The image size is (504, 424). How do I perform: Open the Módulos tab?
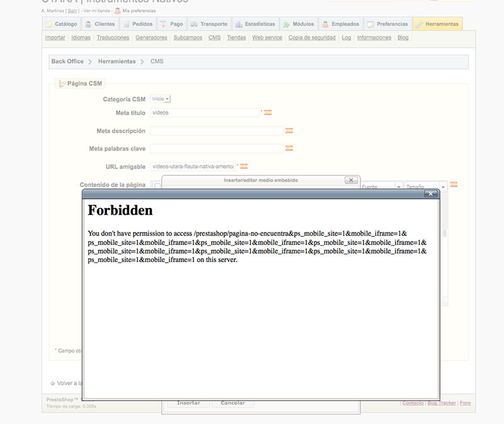299,24
